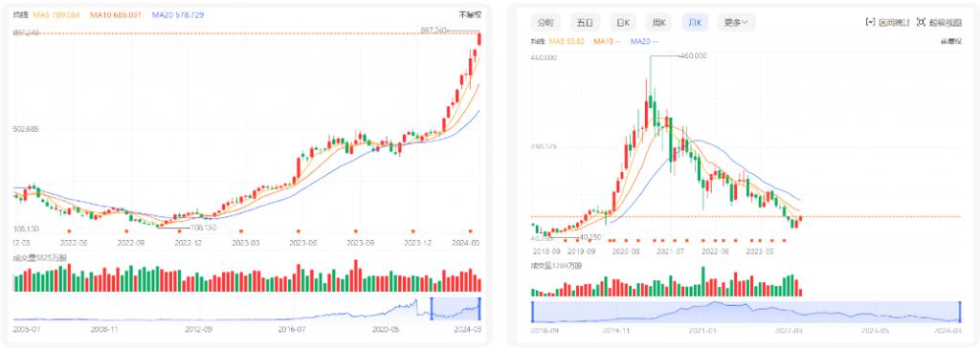Select the 周K weekly chart tab
The width and height of the screenshot is (980, 350).
coord(658,23)
